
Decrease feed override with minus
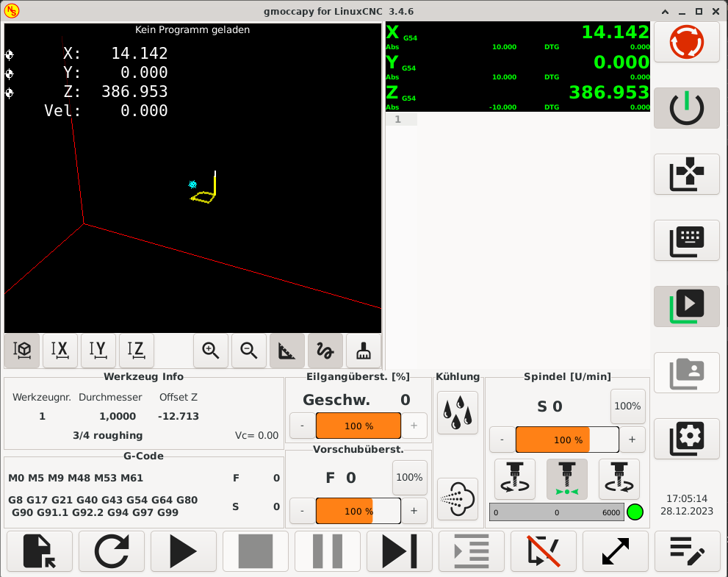(x=302, y=511)
